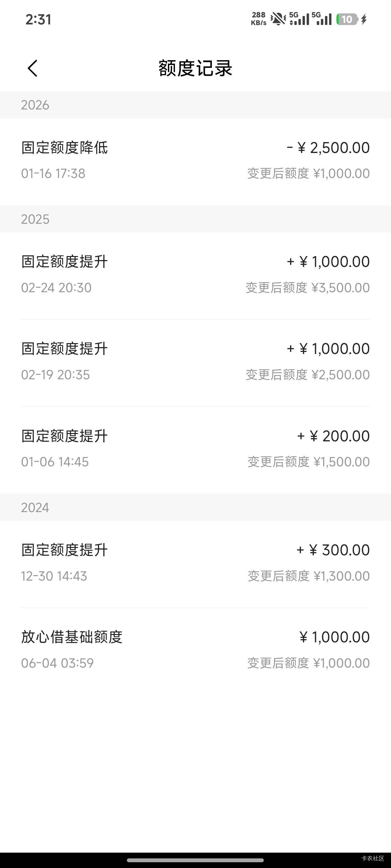Open the 固定额度提升 record dated 02-24 20:30
This screenshot has height=868, width=391.
click(x=195, y=275)
